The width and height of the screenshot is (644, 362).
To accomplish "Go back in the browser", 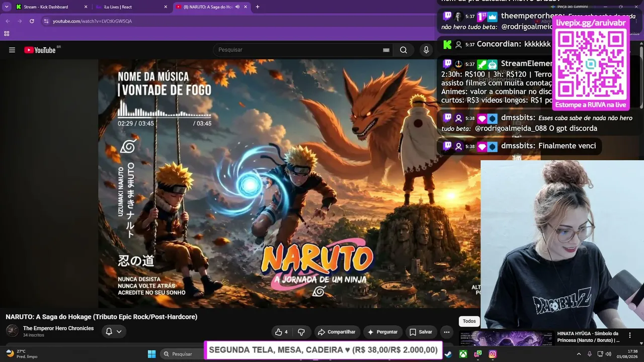I will tap(8, 21).
